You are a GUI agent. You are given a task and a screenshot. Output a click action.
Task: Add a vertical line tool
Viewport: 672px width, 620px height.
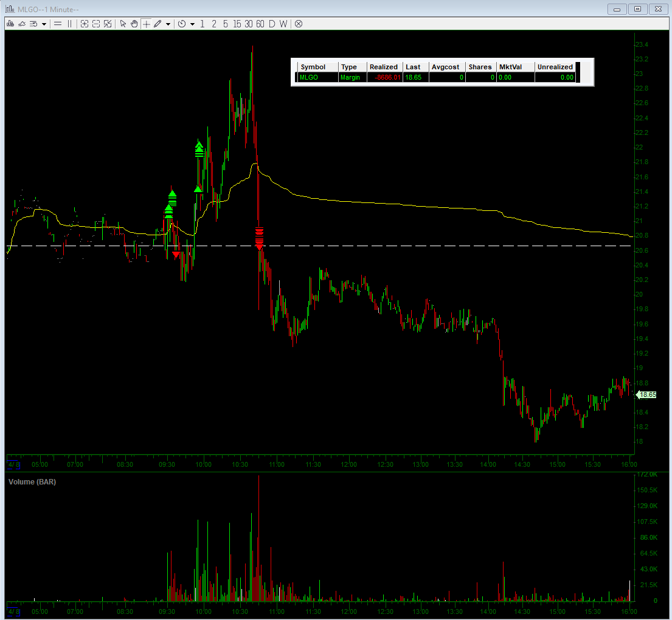(69, 24)
